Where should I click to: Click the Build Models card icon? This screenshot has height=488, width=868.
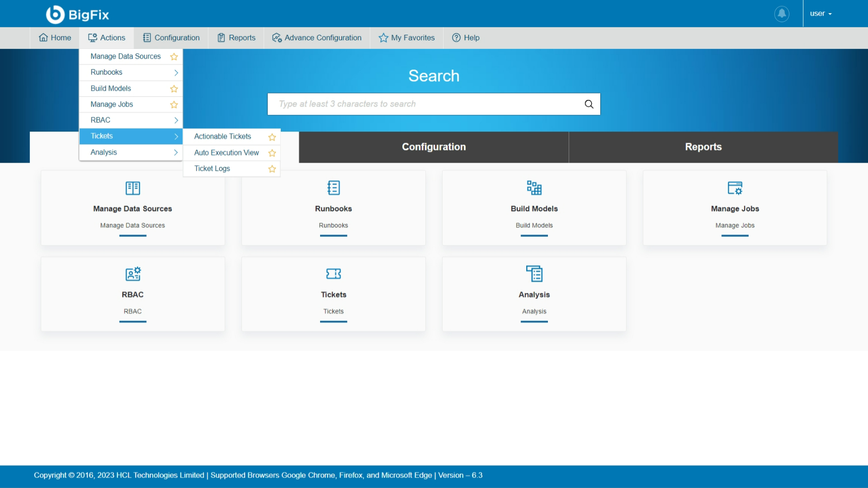tap(534, 188)
